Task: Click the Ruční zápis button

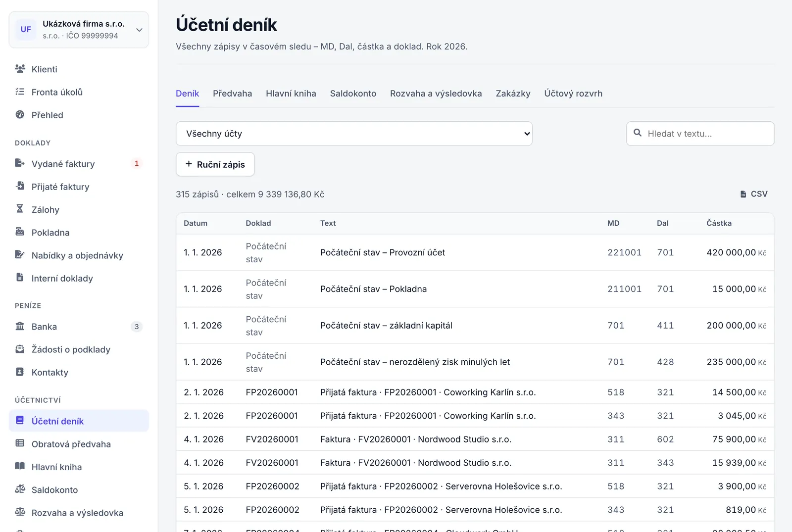Action: (215, 164)
